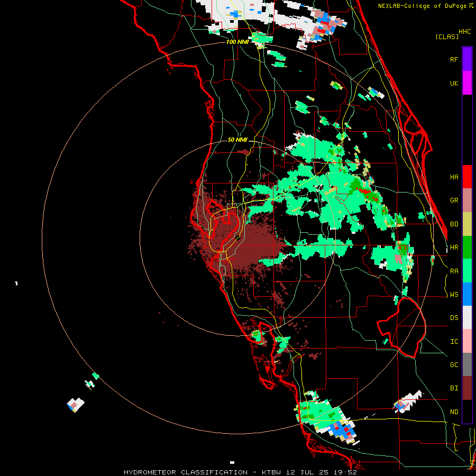This screenshot has height=476, width=476.
Task: Click the WS blue legend swatch
Action: (x=467, y=294)
